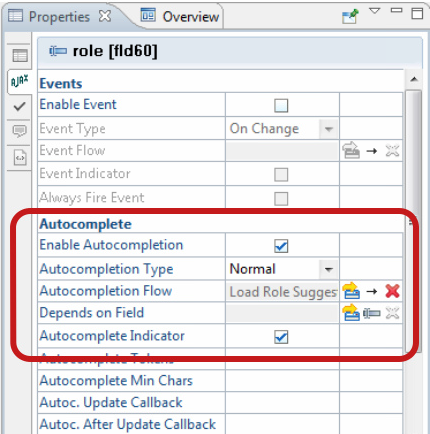Viewport: 430px width, 434px height.
Task: Toggle Autocomplete Indicator checkbox
Action: click(281, 337)
